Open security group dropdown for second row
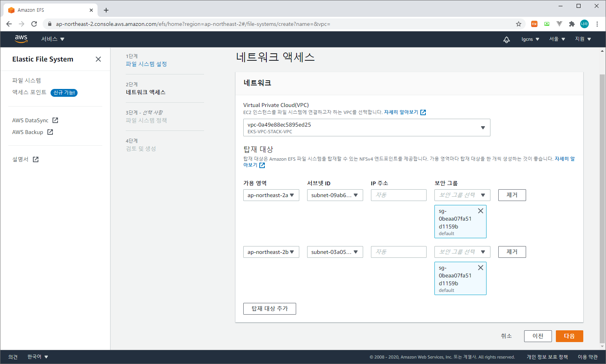Screen dimensions: 606x364 [462, 252]
